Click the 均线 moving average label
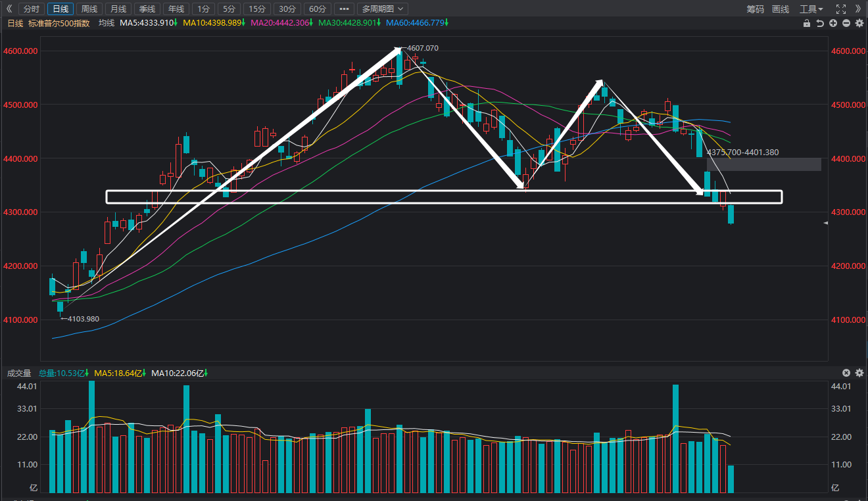This screenshot has height=501, width=868. [107, 23]
